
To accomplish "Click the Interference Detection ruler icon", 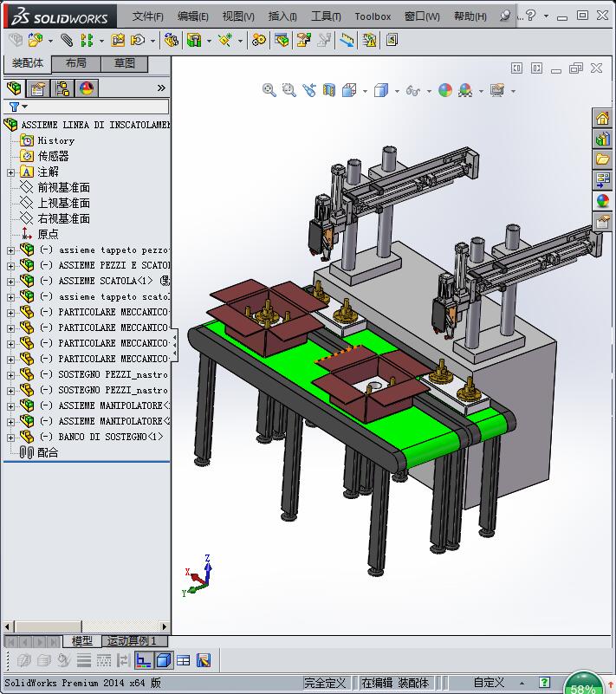I will pyautogui.click(x=347, y=40).
